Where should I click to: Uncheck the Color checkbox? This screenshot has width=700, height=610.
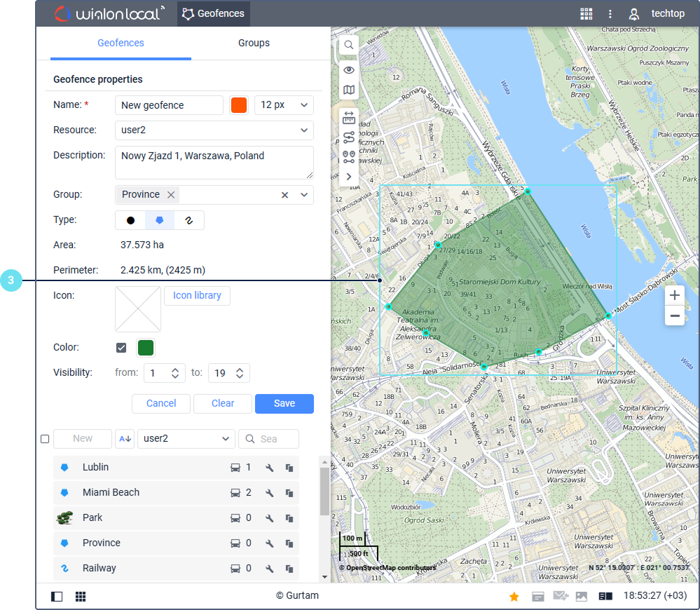click(121, 348)
